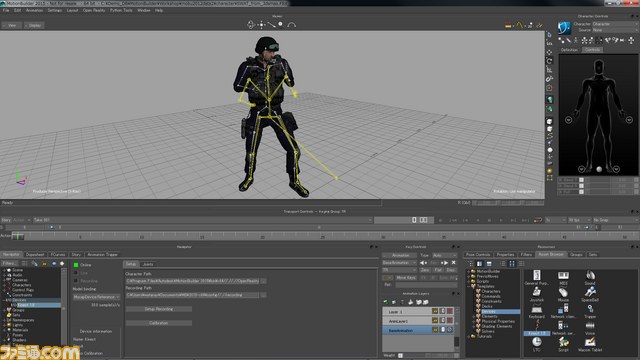Select the Wacom Tablet asset icon
640x360 pixels.
pyautogui.click(x=590, y=342)
